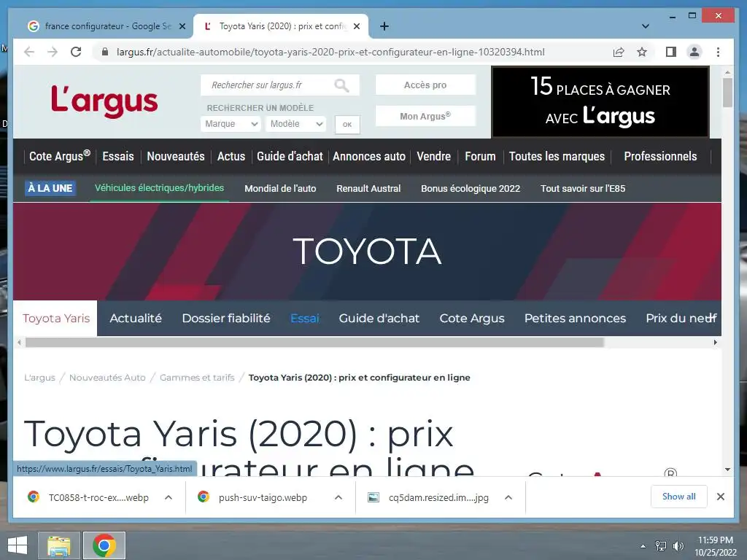Screen dimensions: 747x560
Task: Open Forum menu item
Action: pos(480,156)
